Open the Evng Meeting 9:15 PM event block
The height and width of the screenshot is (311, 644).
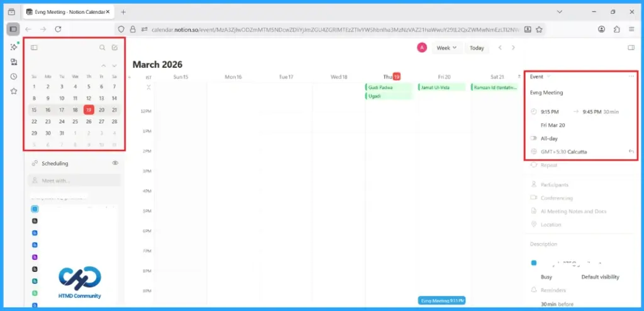(x=441, y=301)
